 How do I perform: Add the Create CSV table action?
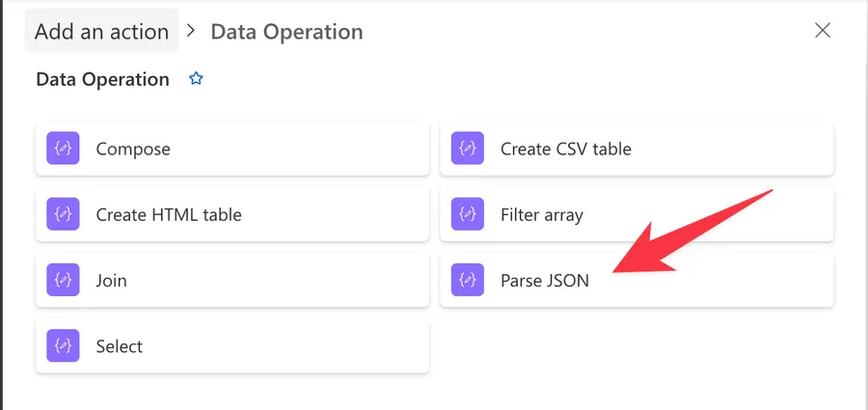[x=565, y=149]
